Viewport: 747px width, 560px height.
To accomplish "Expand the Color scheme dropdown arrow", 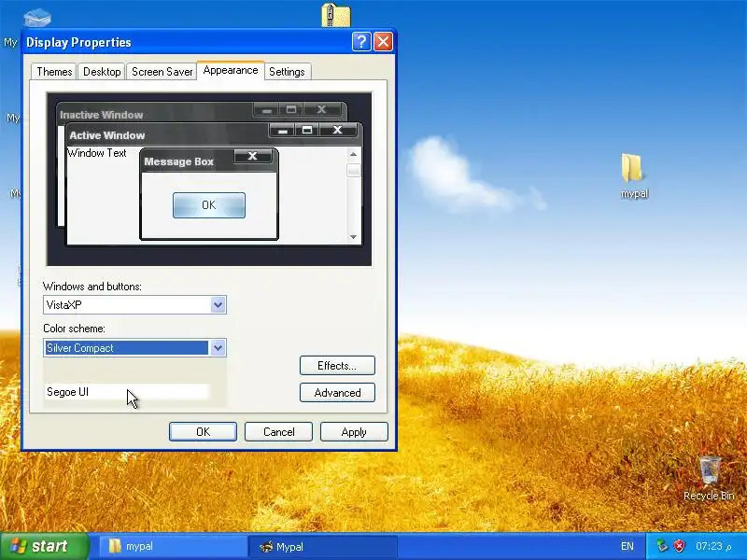I will tap(218, 347).
